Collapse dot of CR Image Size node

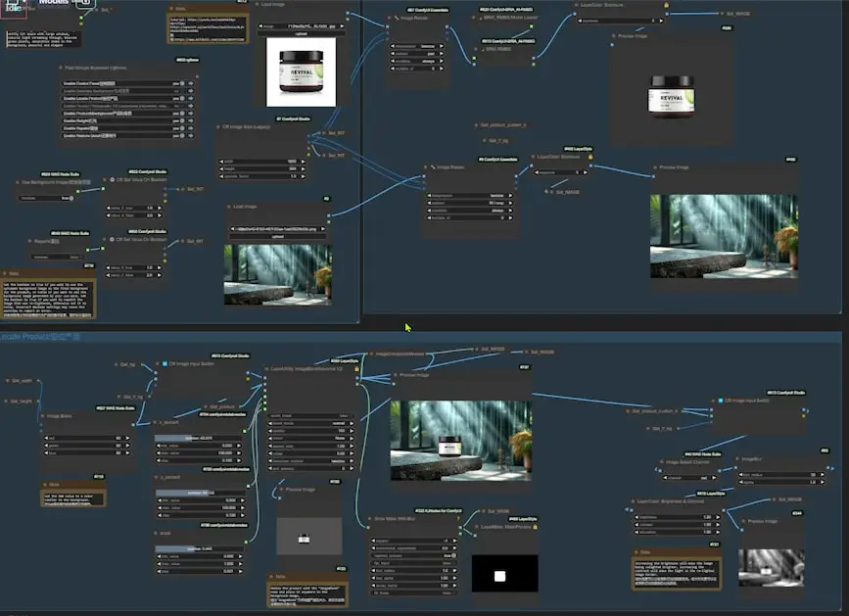click(217, 126)
